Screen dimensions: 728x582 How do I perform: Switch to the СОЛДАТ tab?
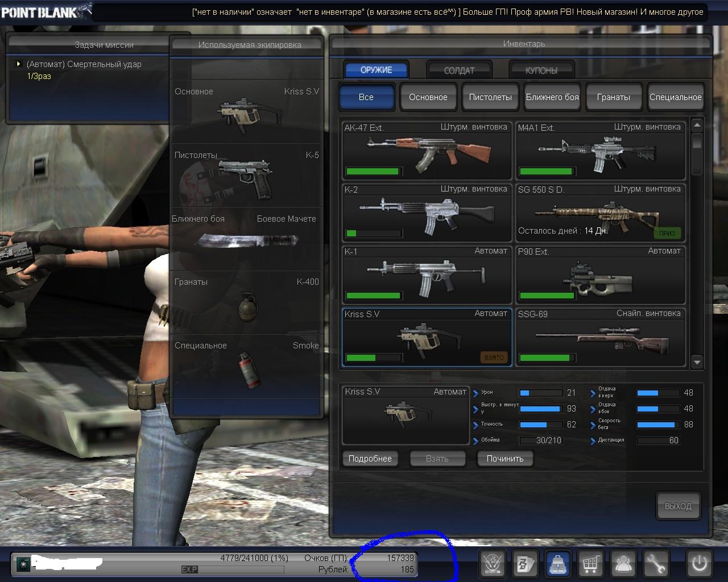[459, 70]
